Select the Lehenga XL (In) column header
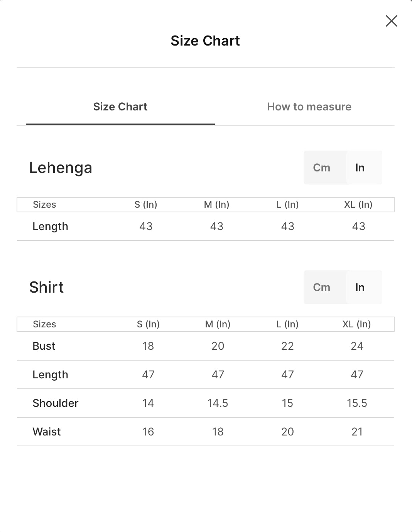This screenshot has height=532, width=412. (x=358, y=205)
